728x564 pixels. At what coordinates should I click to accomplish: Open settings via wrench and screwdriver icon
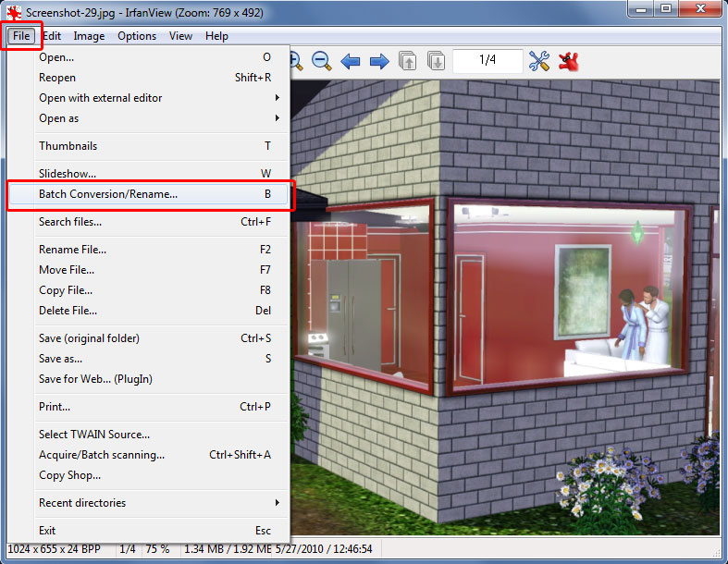point(539,61)
